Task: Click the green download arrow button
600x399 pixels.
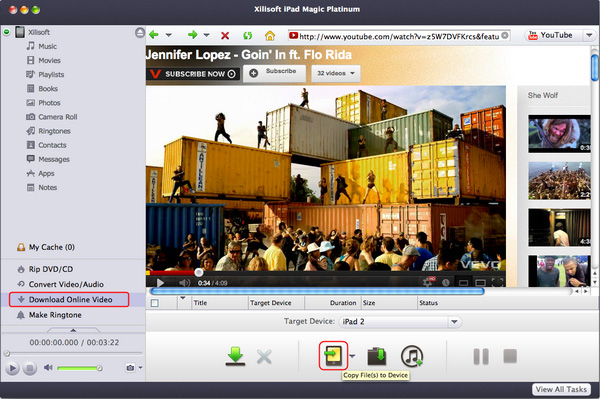Action: tap(235, 356)
